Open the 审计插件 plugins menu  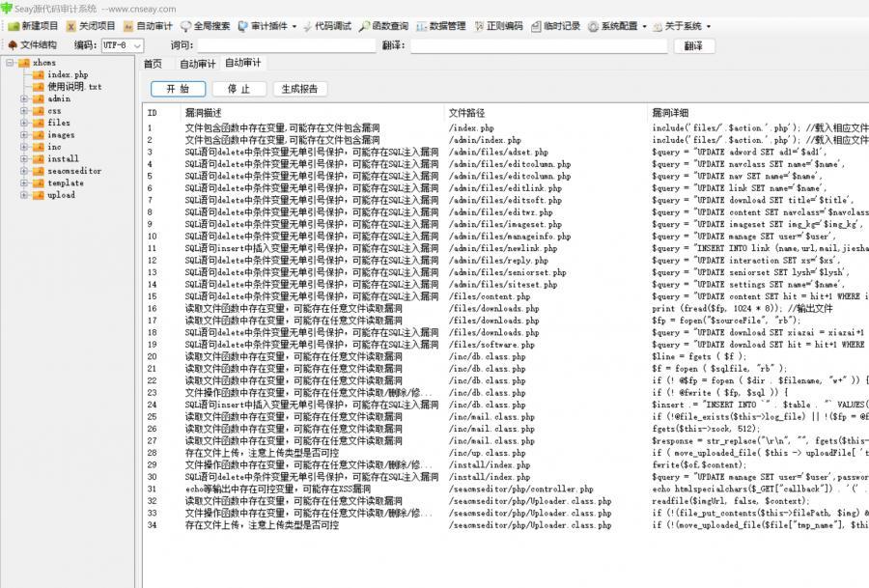point(267,26)
